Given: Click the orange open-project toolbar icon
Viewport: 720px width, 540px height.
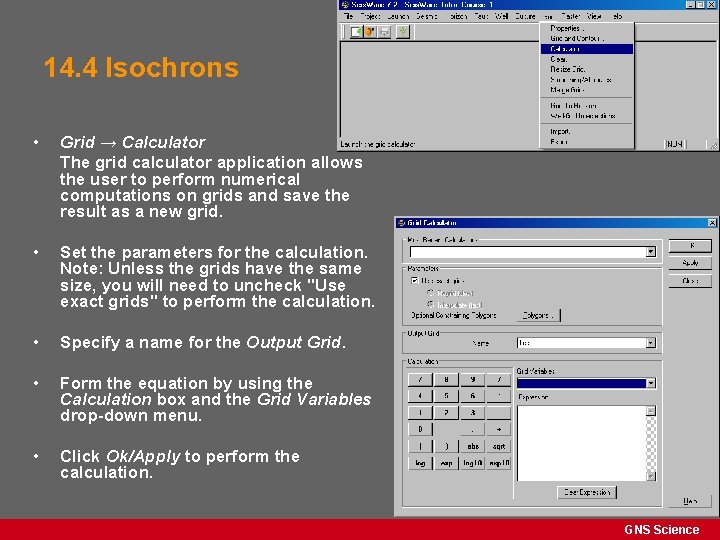Looking at the screenshot, I should tap(370, 32).
